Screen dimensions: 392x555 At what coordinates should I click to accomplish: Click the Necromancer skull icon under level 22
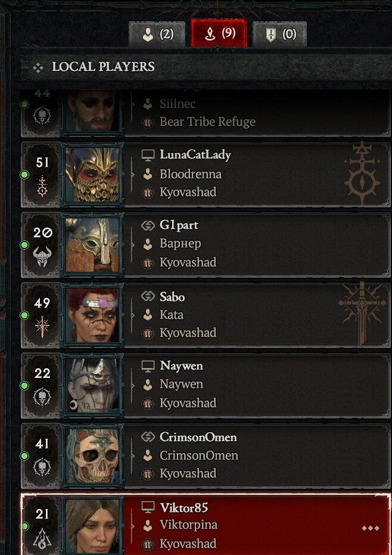42,397
